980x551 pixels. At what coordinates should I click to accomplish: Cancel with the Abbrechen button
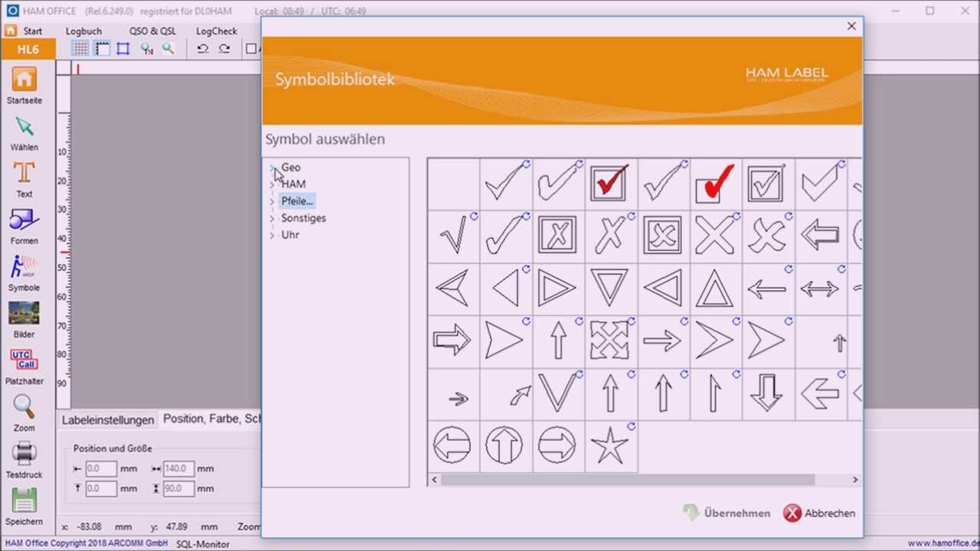[819, 514]
